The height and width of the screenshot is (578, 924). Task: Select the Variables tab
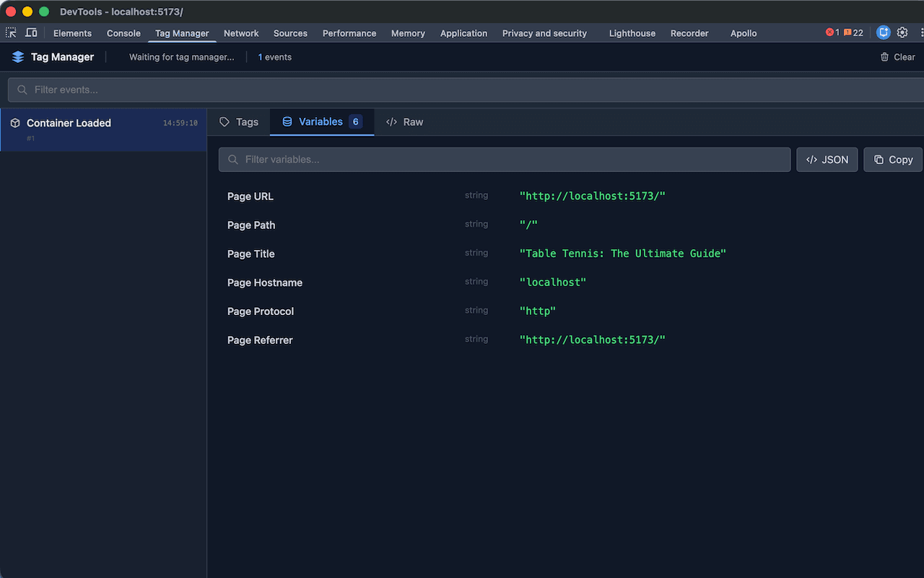coord(322,122)
